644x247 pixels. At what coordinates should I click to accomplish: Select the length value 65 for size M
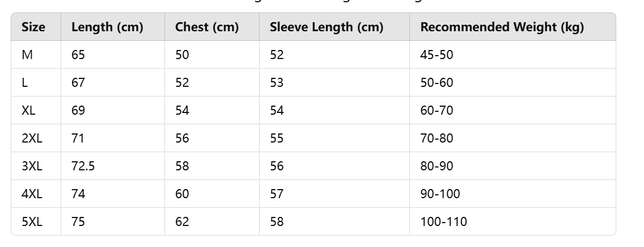(x=78, y=55)
